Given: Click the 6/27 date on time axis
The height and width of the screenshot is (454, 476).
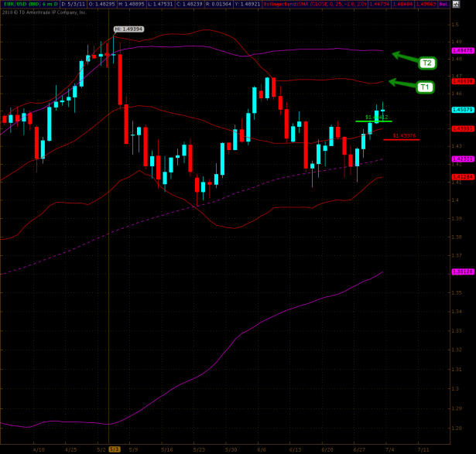Looking at the screenshot, I should tap(359, 449).
